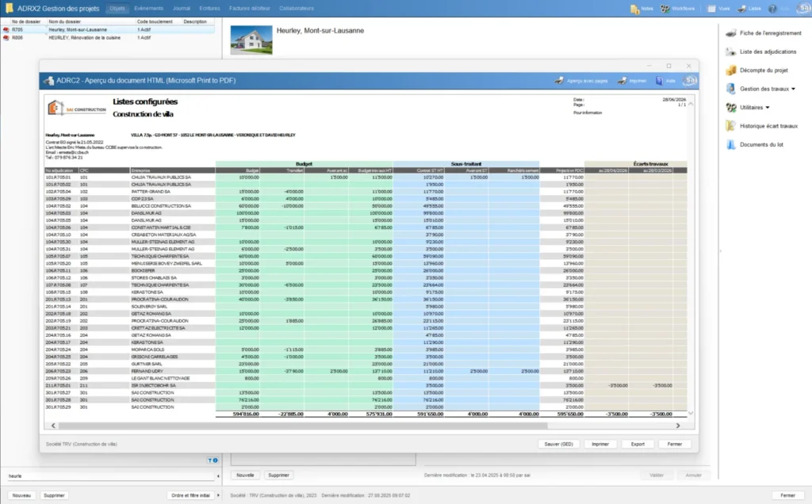Open Liste des adjudications in sidebar
This screenshot has height=504, width=812.
761,52
